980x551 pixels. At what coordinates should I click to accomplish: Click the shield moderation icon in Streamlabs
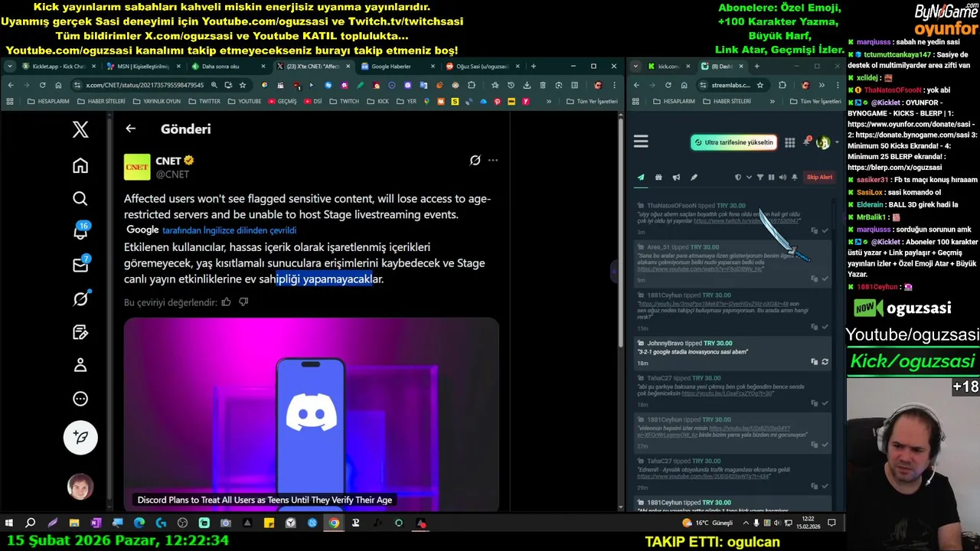(x=738, y=178)
